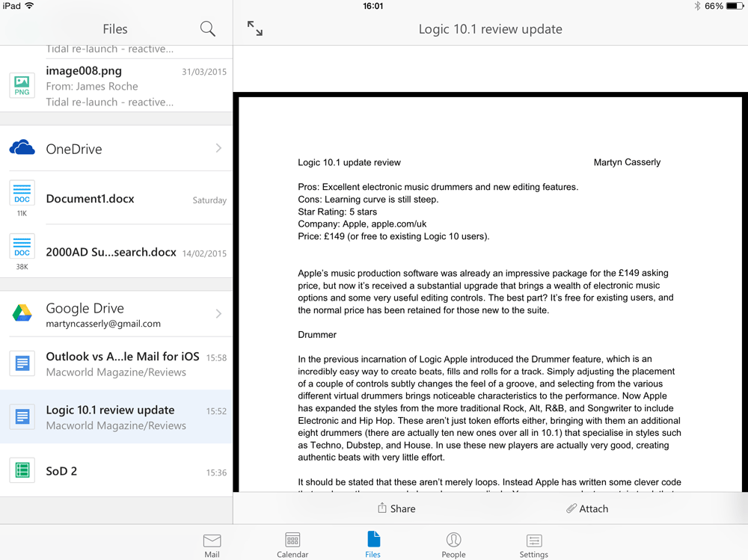
Task: Open 2000AD Su...search.docx file name
Action: (x=111, y=252)
